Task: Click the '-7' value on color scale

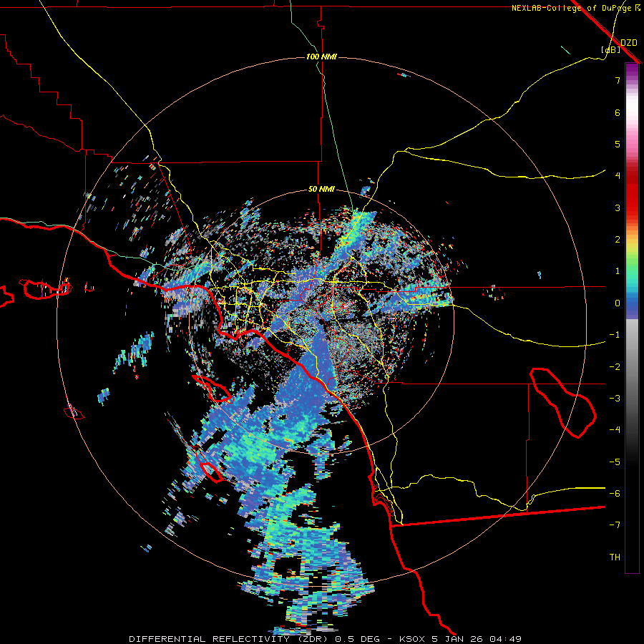Action: [x=615, y=525]
